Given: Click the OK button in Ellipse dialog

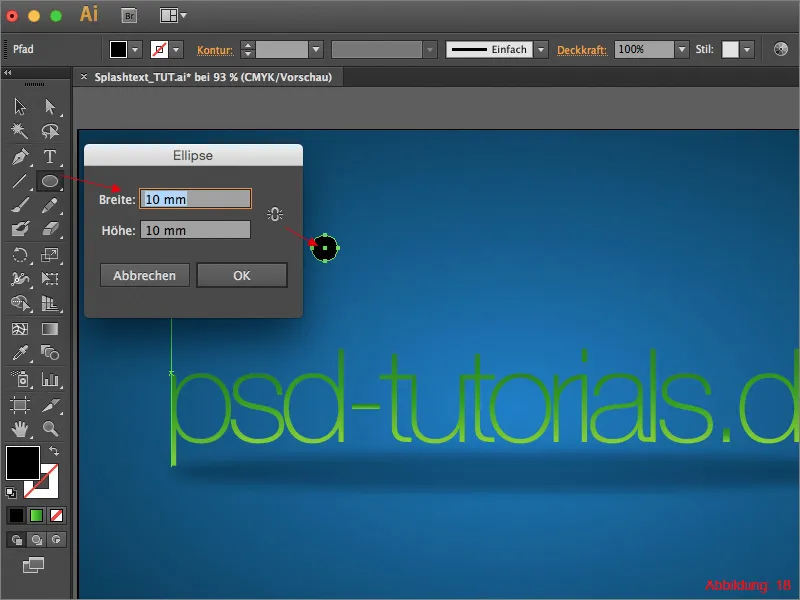Looking at the screenshot, I should coord(242,276).
